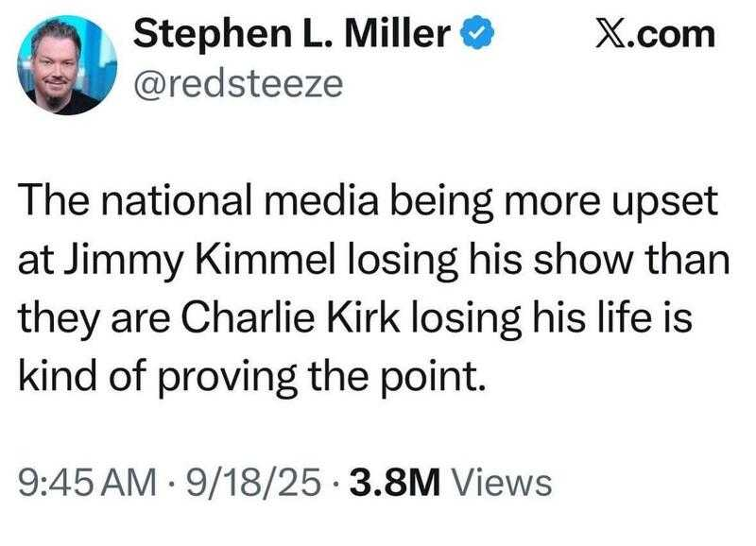This screenshot has width=756, height=546.
Task: Click the 9/18/25 date
Action: click(x=254, y=483)
